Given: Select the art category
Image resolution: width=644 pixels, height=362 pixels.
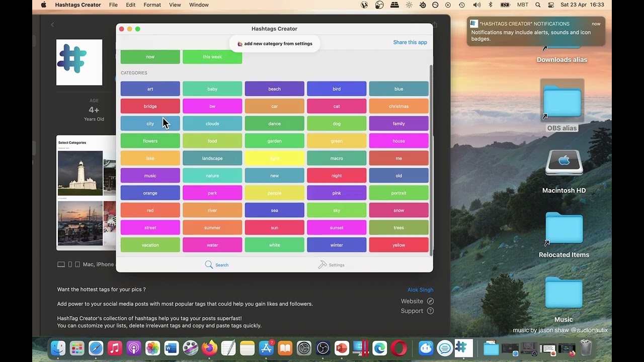Looking at the screenshot, I should pos(150,89).
